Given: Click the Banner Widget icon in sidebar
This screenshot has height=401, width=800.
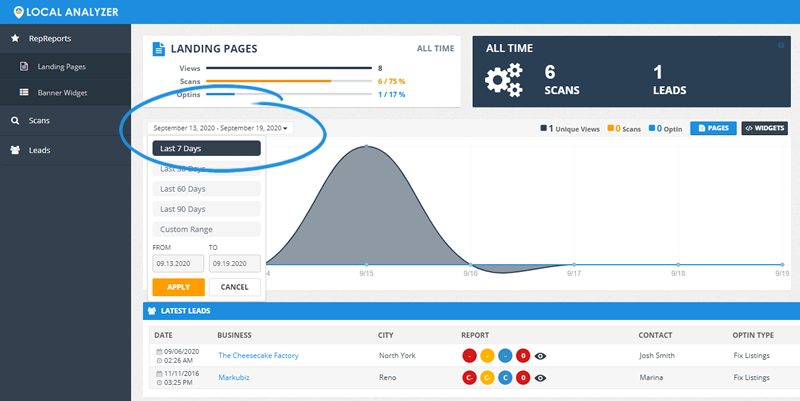Looking at the screenshot, I should pyautogui.click(x=25, y=93).
